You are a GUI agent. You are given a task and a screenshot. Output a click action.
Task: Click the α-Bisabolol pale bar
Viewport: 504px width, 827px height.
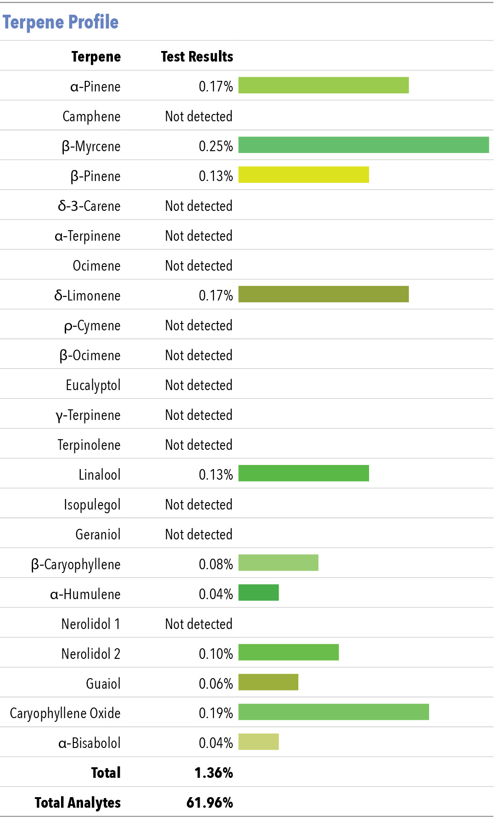click(259, 742)
